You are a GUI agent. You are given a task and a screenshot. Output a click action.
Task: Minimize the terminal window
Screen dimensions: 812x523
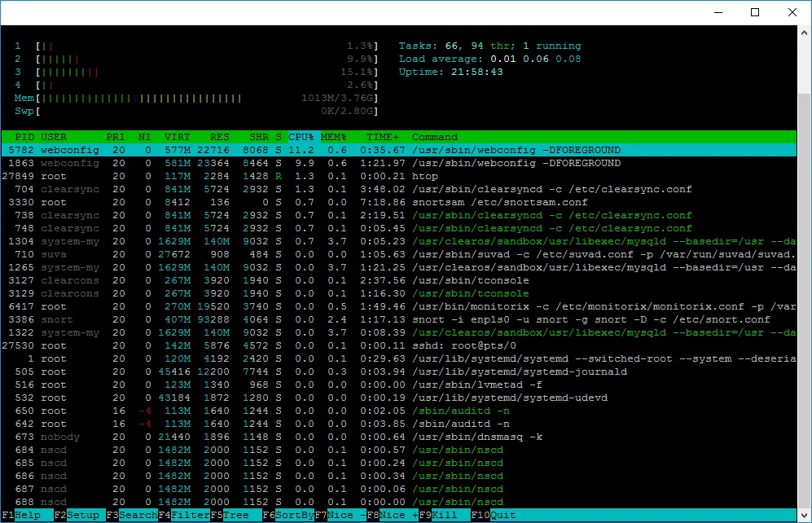[718, 12]
